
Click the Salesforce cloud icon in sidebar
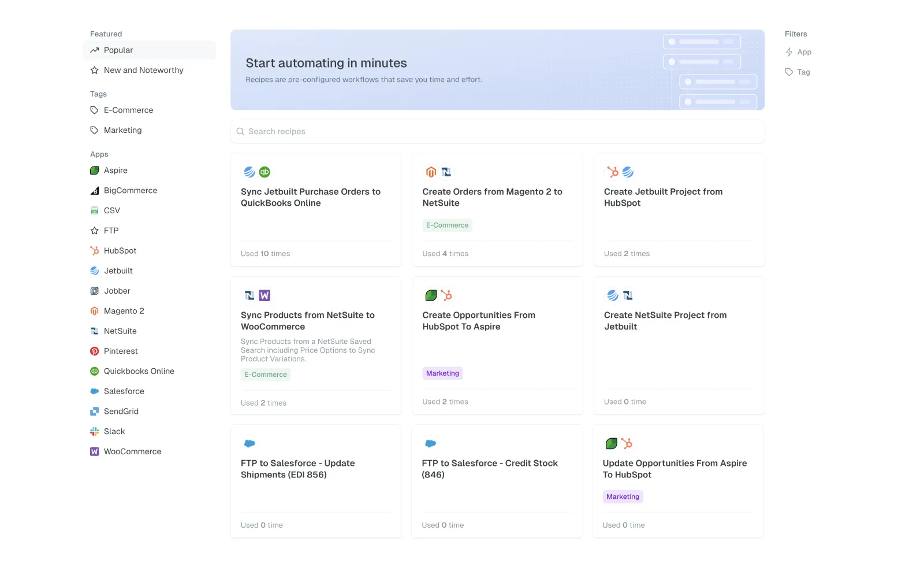94,391
